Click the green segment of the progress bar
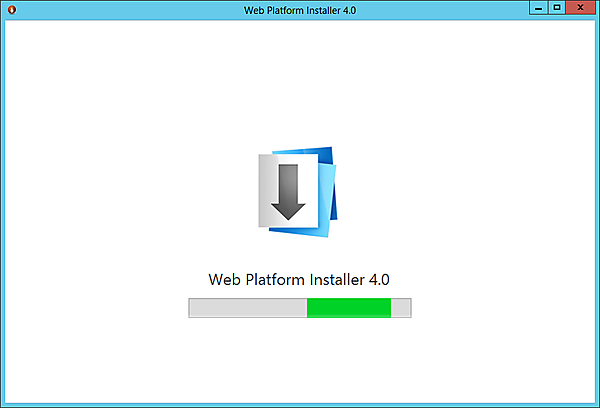Screen dimensions: 600x408 (349, 308)
